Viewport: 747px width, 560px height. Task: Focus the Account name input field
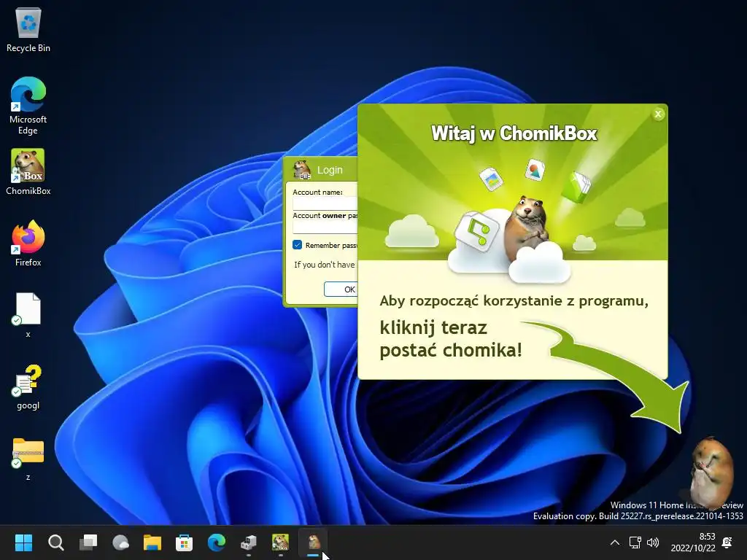click(325, 203)
